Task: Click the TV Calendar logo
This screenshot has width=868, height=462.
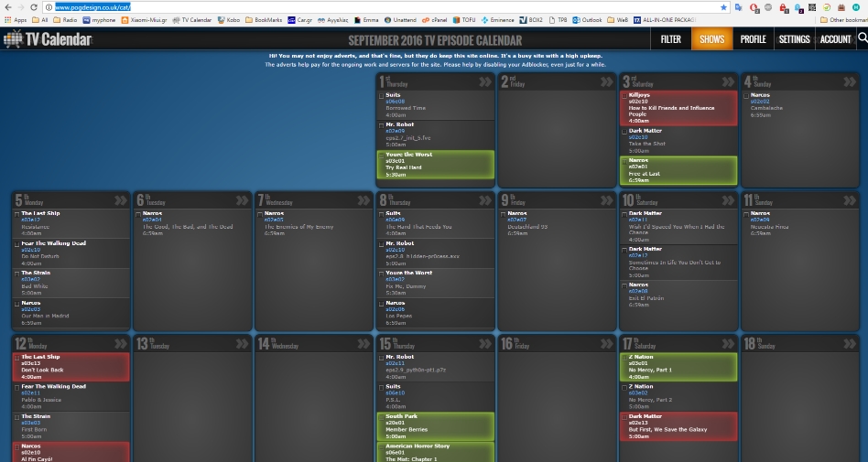Action: (x=48, y=39)
